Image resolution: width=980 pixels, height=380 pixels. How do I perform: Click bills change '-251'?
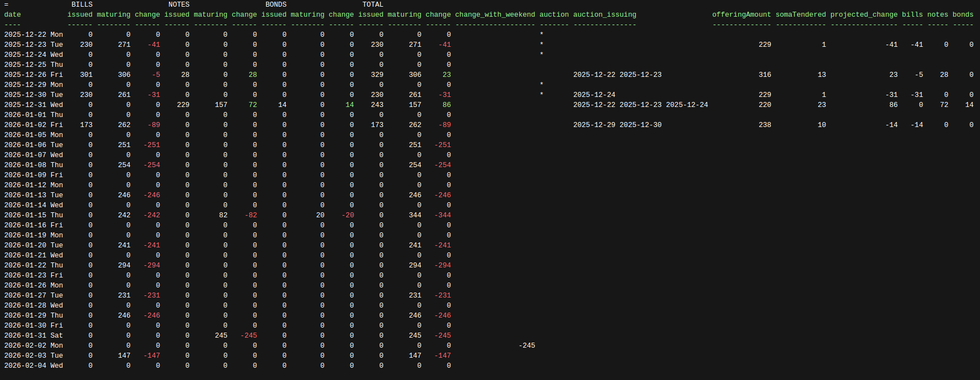[x=152, y=145]
